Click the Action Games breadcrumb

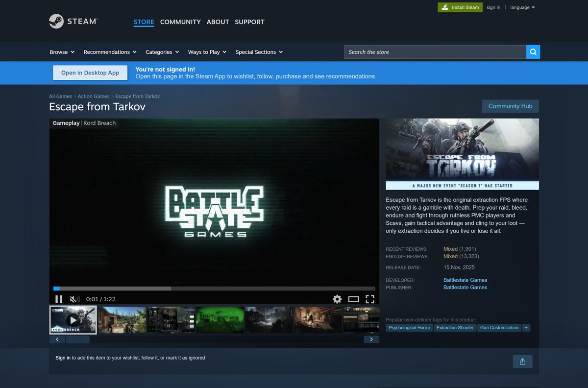coord(94,97)
